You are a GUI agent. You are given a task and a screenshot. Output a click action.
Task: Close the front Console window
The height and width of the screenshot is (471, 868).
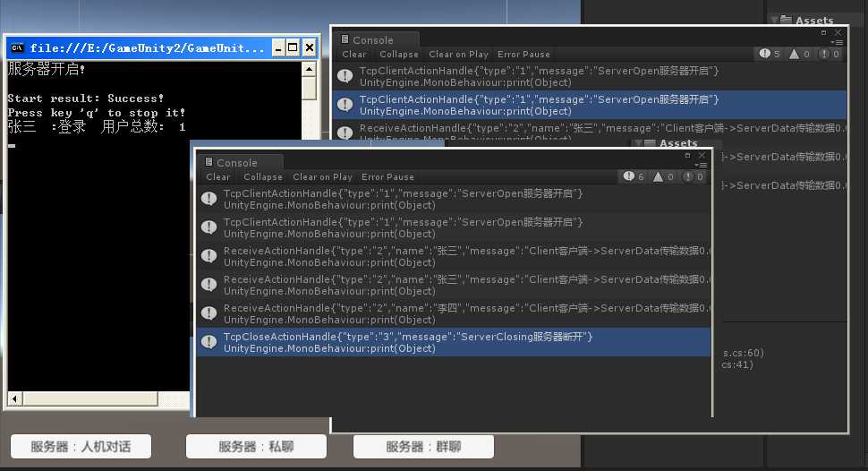tap(702, 155)
